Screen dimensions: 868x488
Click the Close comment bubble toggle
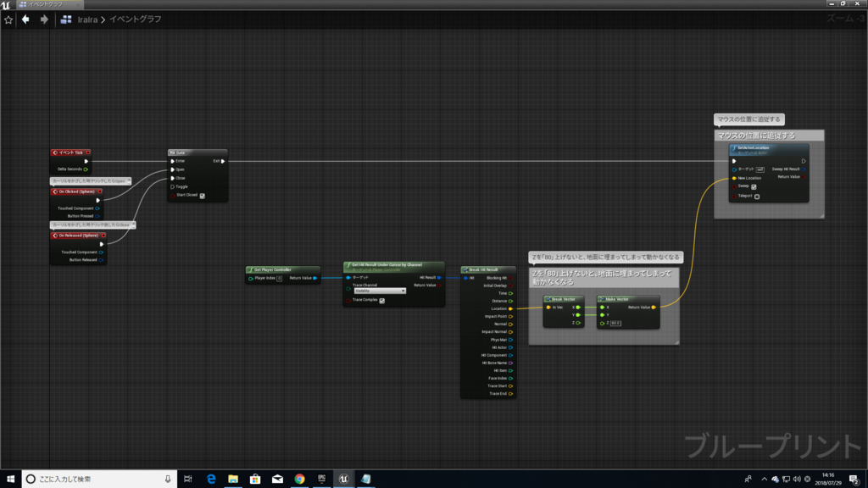[133, 225]
